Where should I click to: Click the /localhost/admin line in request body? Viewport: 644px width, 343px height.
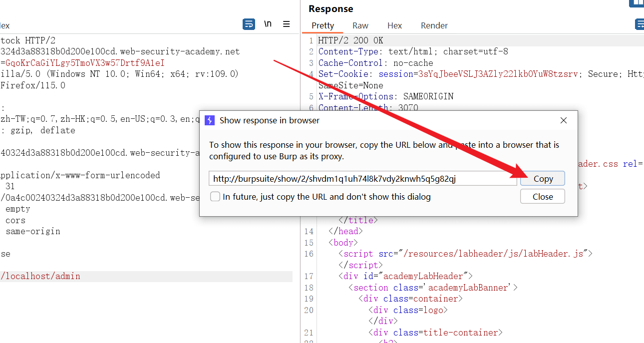pyautogui.click(x=40, y=276)
